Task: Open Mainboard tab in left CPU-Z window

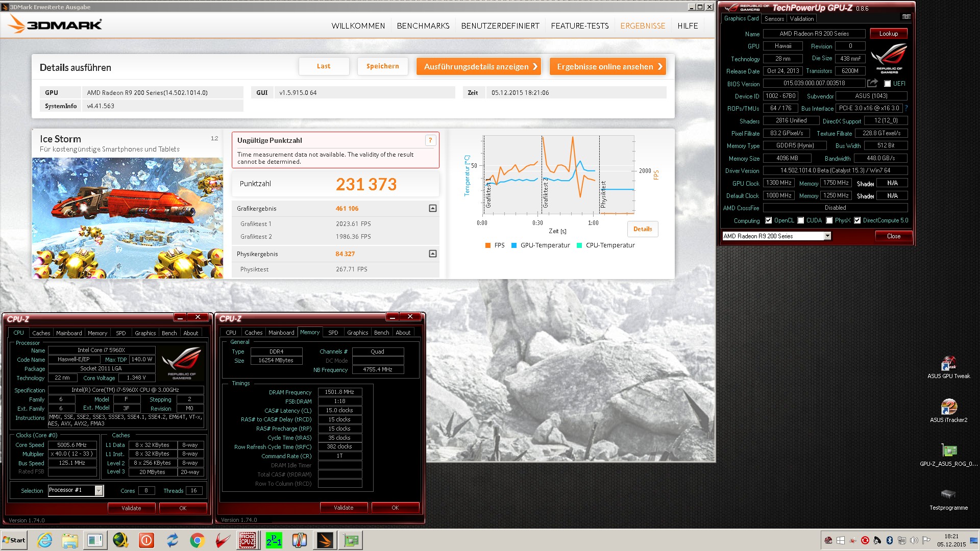Action: (69, 333)
